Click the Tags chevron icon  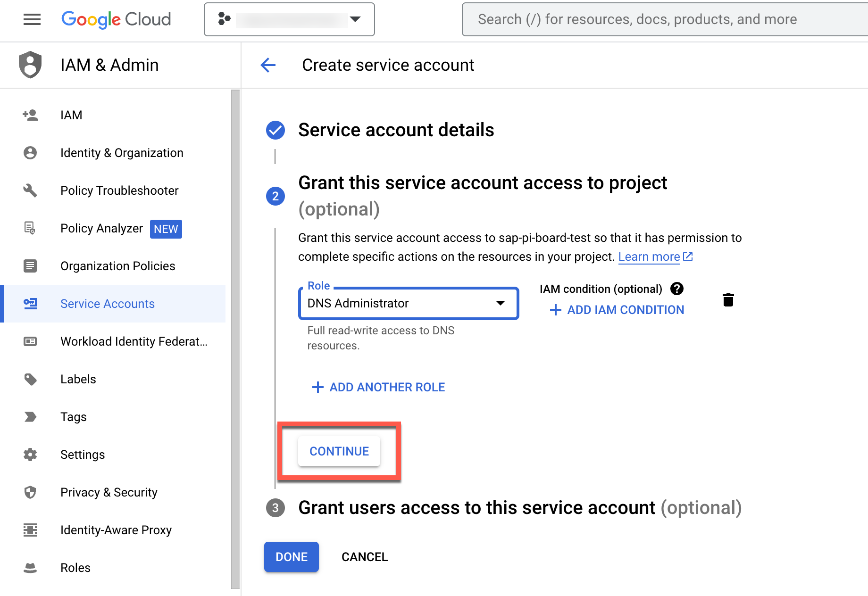(x=30, y=417)
